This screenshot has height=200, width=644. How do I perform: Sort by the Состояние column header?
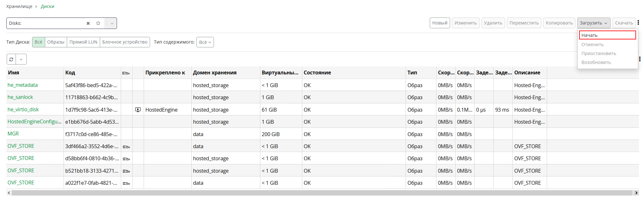(353, 72)
